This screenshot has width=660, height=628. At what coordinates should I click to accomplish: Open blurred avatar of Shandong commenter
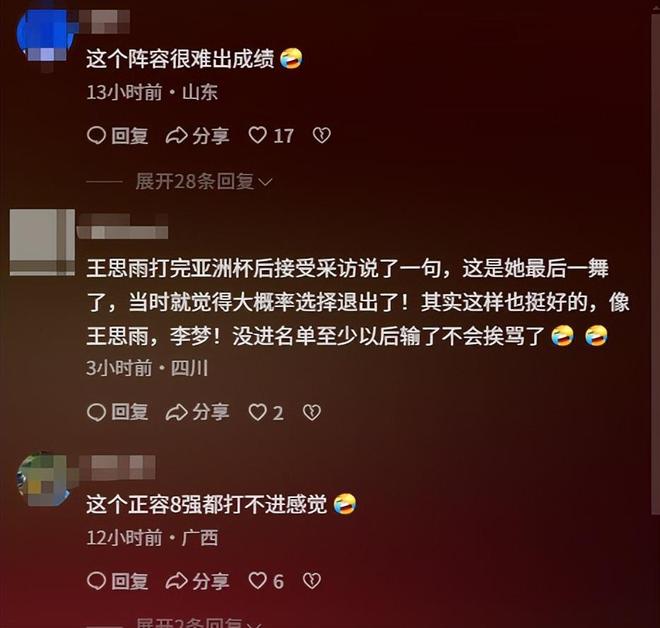pos(44,35)
